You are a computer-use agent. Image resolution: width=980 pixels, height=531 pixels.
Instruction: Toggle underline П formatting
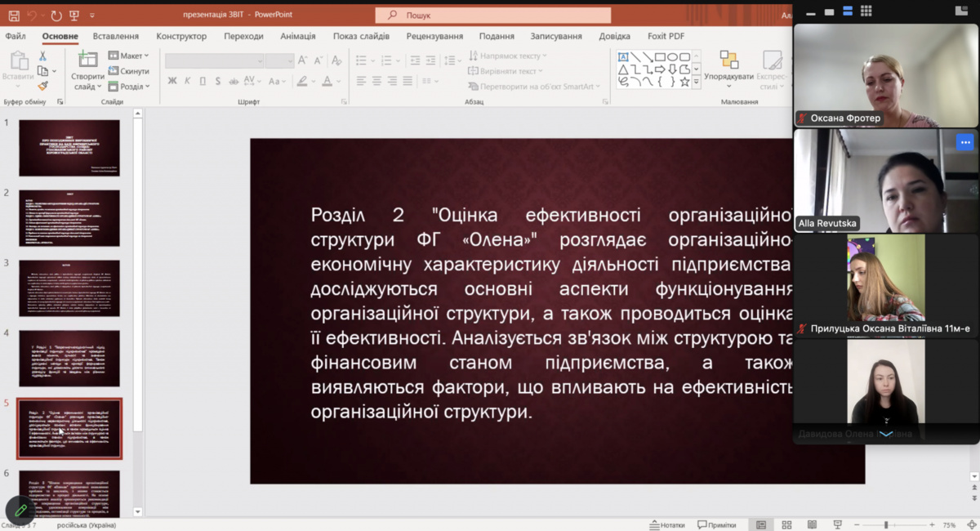click(203, 81)
